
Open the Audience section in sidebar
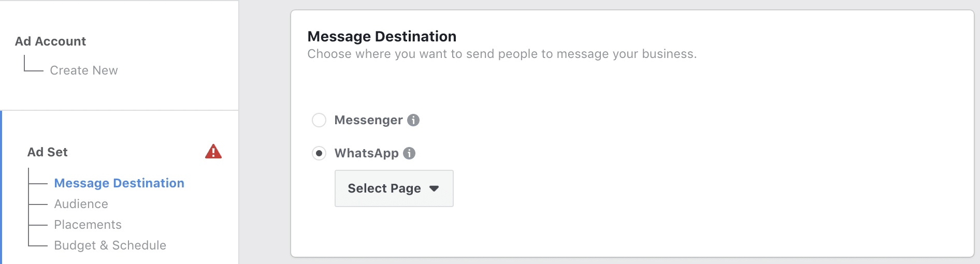[81, 204]
